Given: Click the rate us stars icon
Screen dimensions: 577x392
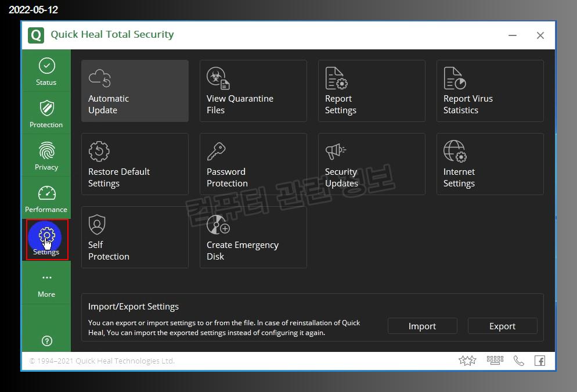Looking at the screenshot, I should [x=467, y=360].
